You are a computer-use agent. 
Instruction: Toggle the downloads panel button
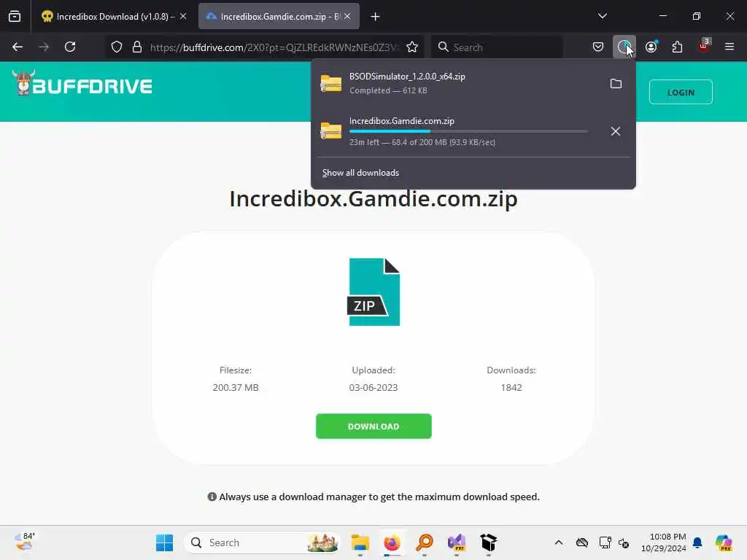coord(624,47)
